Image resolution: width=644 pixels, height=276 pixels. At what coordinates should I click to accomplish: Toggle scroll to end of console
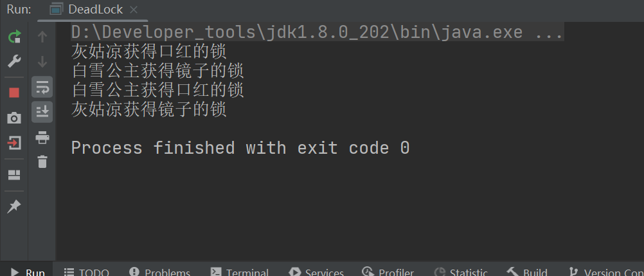[x=42, y=112]
